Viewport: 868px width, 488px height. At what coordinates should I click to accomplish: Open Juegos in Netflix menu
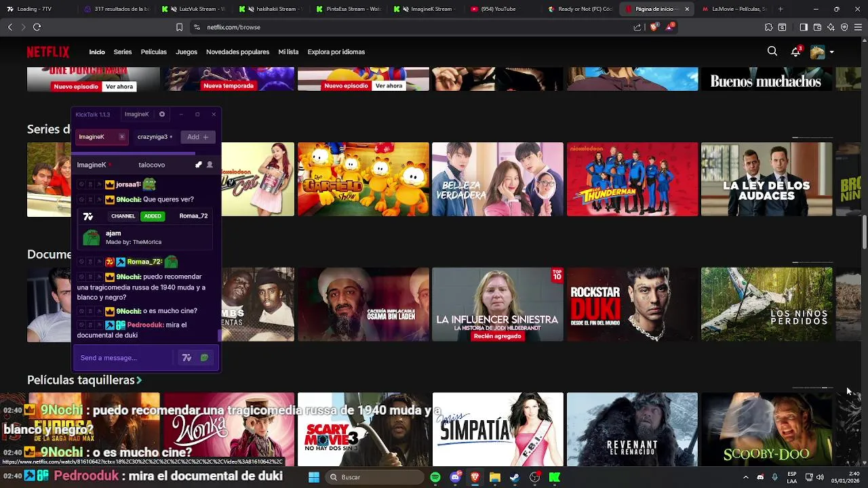[186, 52]
